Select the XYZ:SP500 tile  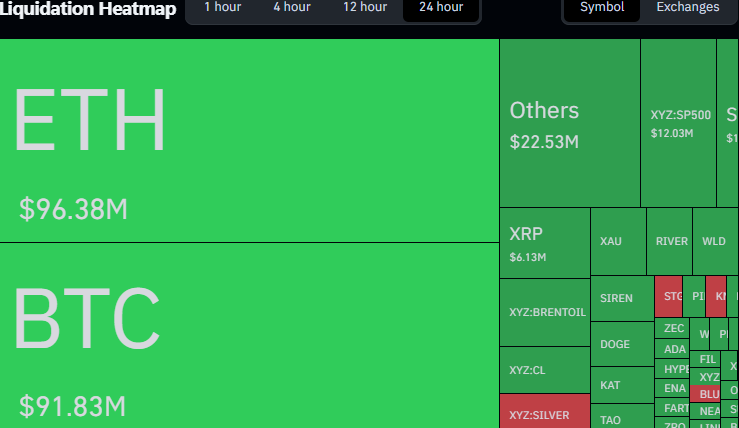(x=678, y=123)
